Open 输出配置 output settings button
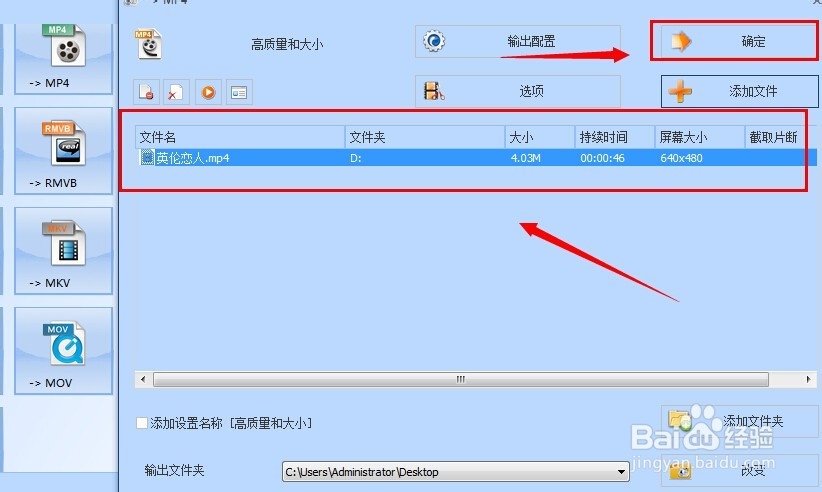The width and height of the screenshot is (822, 492). pyautogui.click(x=518, y=41)
